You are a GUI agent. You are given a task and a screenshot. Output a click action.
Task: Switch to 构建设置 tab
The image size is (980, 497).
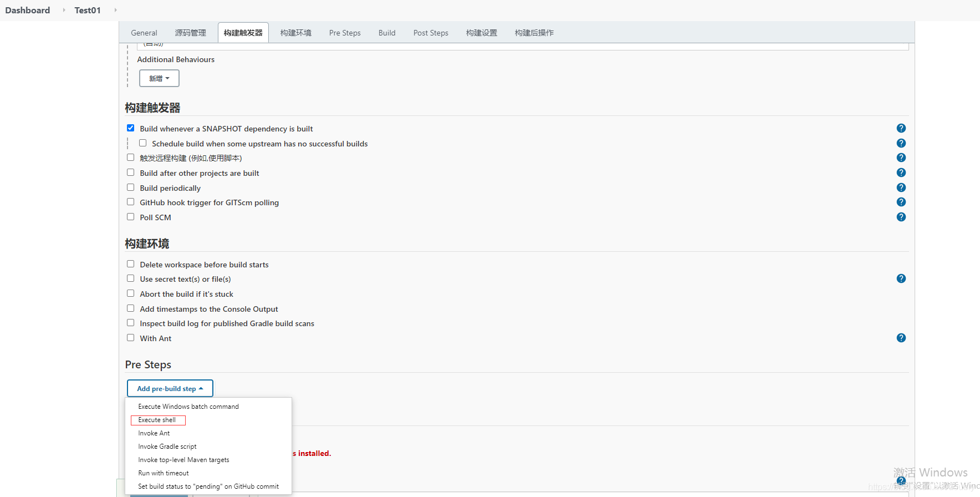point(482,33)
